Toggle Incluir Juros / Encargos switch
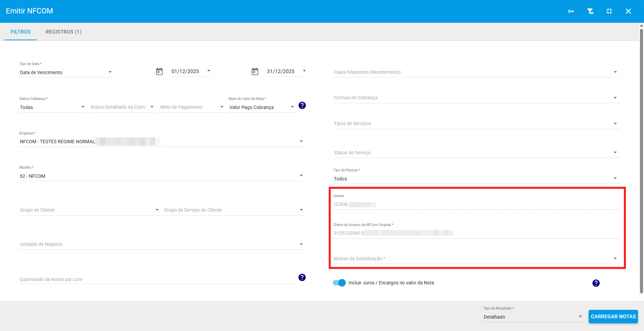 (x=339, y=283)
